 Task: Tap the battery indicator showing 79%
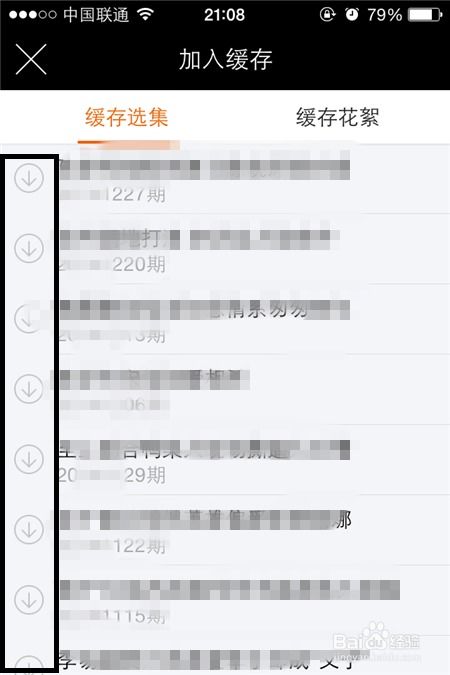pos(405,15)
